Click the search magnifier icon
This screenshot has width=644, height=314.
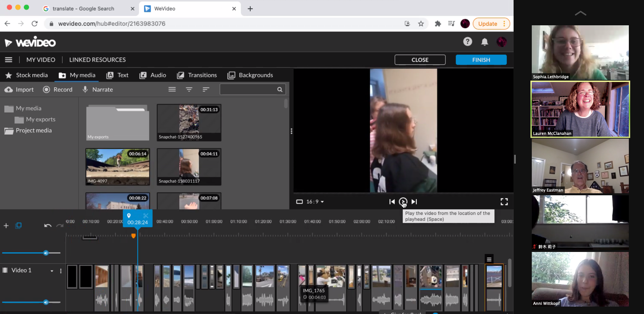coord(280,89)
